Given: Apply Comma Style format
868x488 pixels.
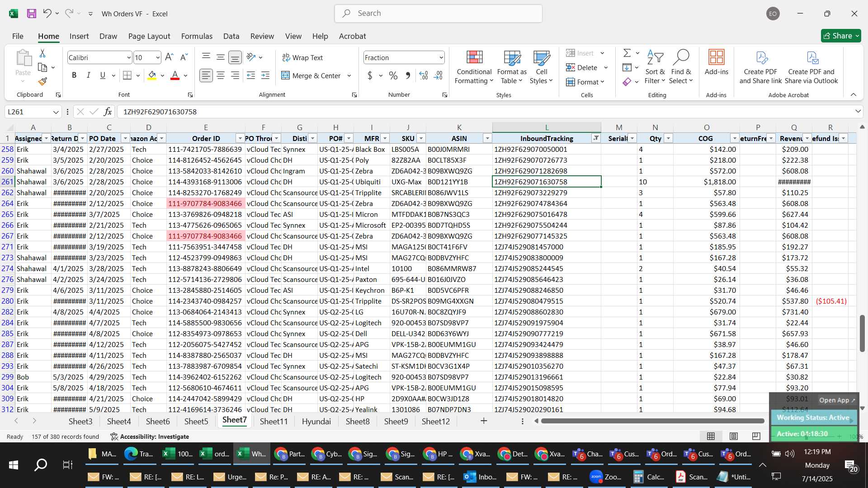Looking at the screenshot, I should (x=408, y=75).
